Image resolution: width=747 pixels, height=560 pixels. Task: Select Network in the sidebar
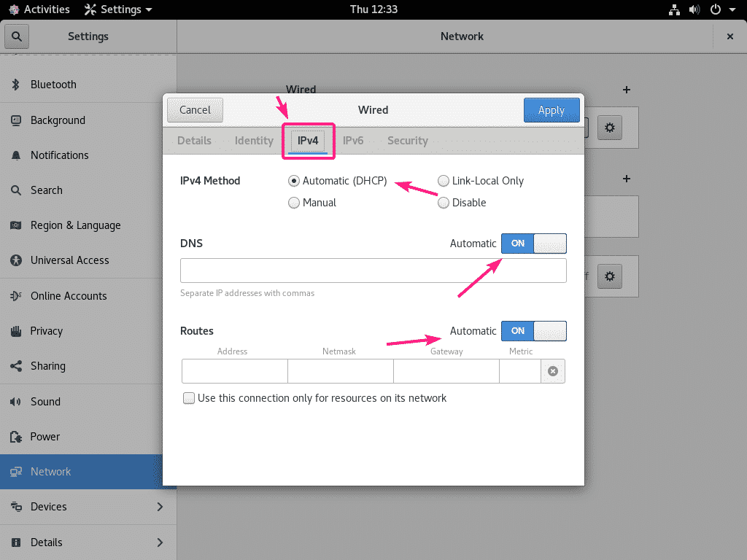point(88,472)
